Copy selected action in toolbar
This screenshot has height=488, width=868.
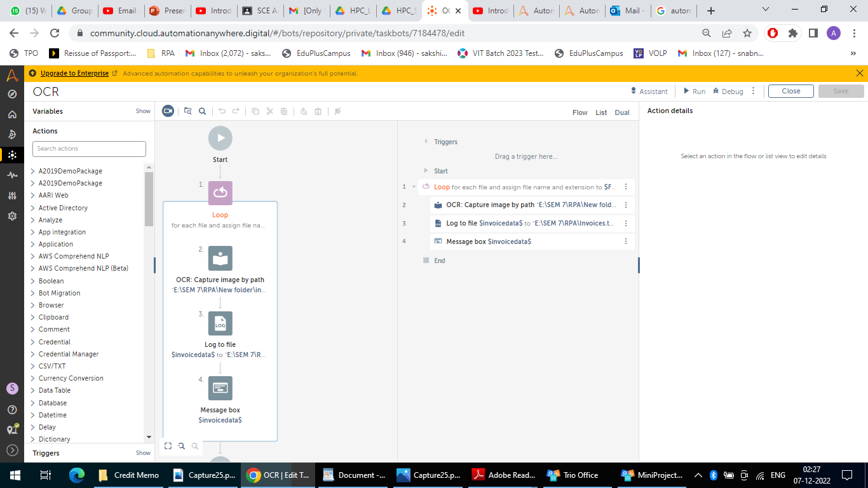pos(255,111)
